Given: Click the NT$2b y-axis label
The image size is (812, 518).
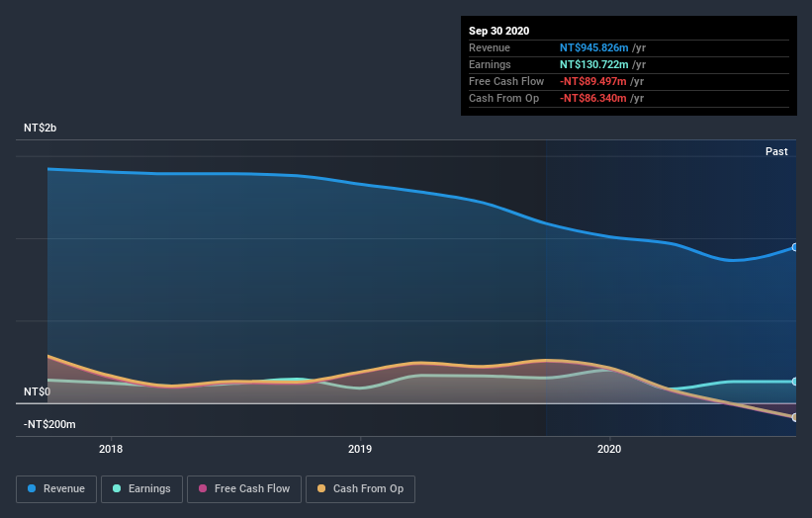Looking at the screenshot, I should pos(40,128).
